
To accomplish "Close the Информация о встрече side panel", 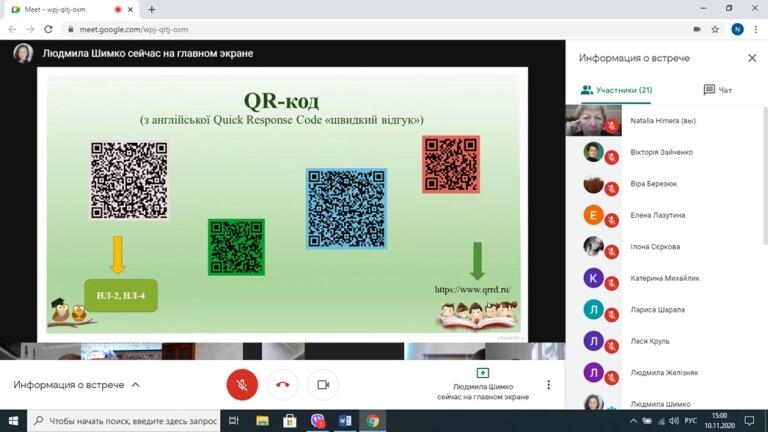I will tap(752, 58).
